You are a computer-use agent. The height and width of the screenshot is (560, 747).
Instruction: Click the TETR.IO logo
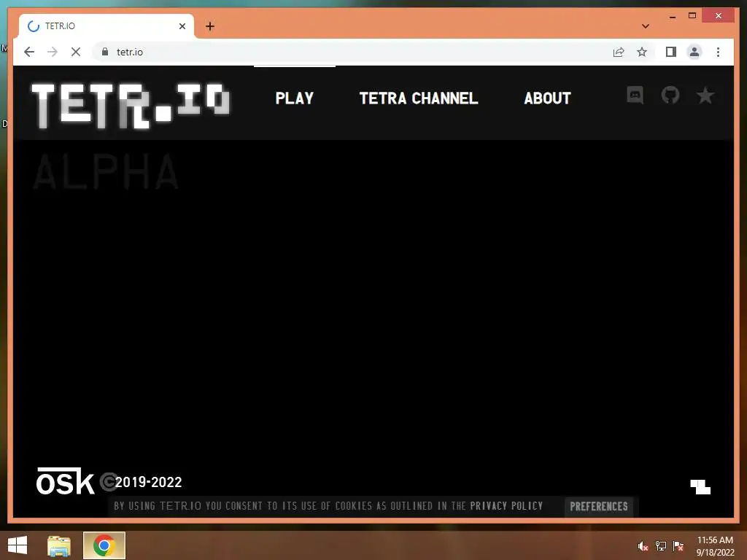coord(131,106)
